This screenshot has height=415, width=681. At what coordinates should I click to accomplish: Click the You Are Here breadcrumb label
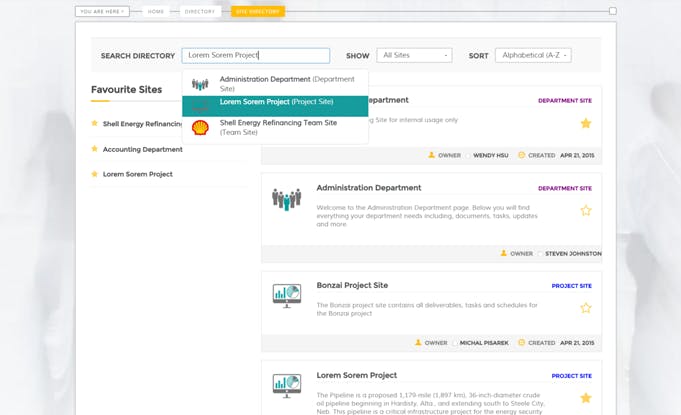point(102,11)
